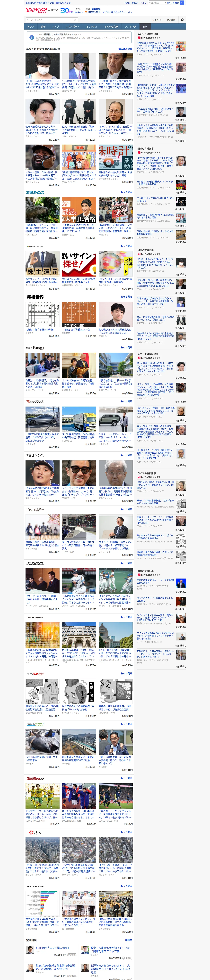Click the キーワードを入力 search field
The width and height of the screenshot is (210, 980).
click(x=49, y=20)
